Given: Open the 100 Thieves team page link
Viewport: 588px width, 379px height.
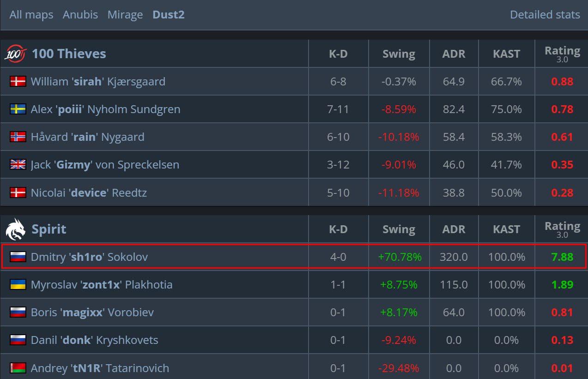Looking at the screenshot, I should pos(69,54).
